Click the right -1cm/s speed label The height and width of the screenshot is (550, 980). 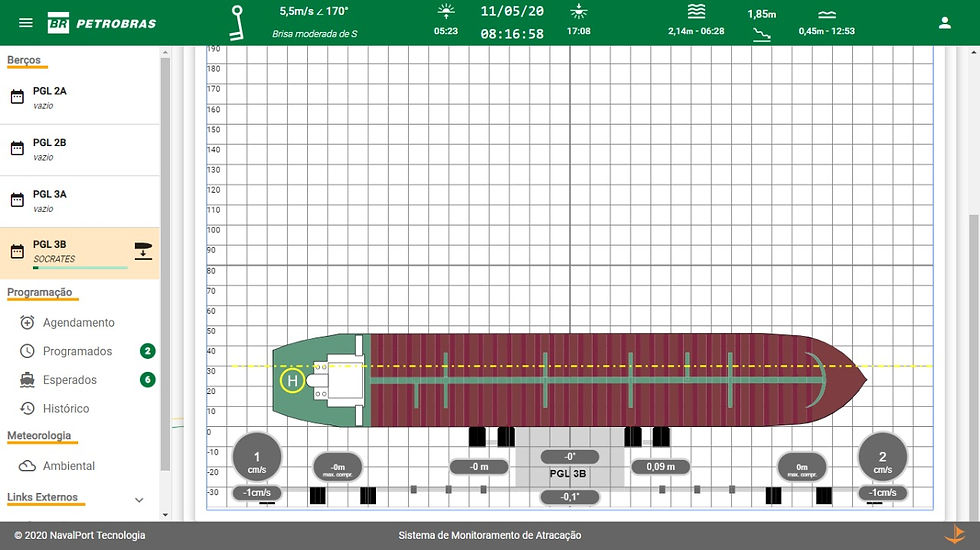pos(882,492)
